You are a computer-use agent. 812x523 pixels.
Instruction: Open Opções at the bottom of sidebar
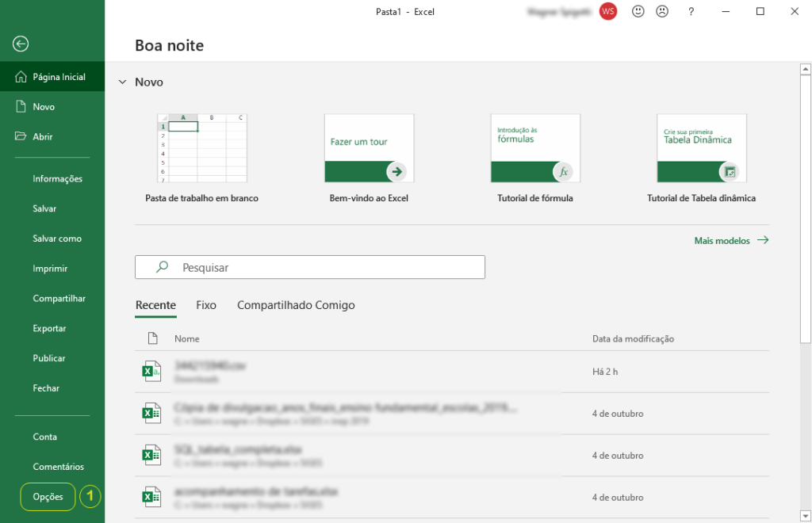pyautogui.click(x=48, y=497)
